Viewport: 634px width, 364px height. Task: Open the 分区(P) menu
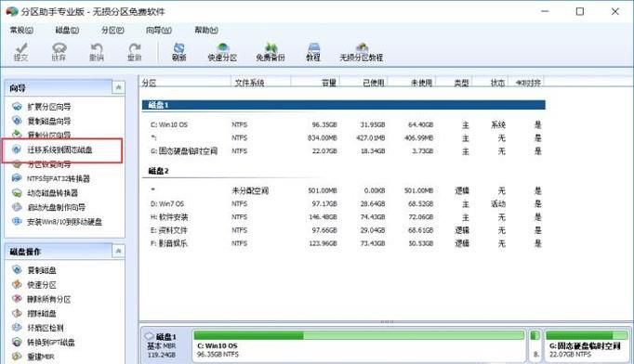click(112, 30)
